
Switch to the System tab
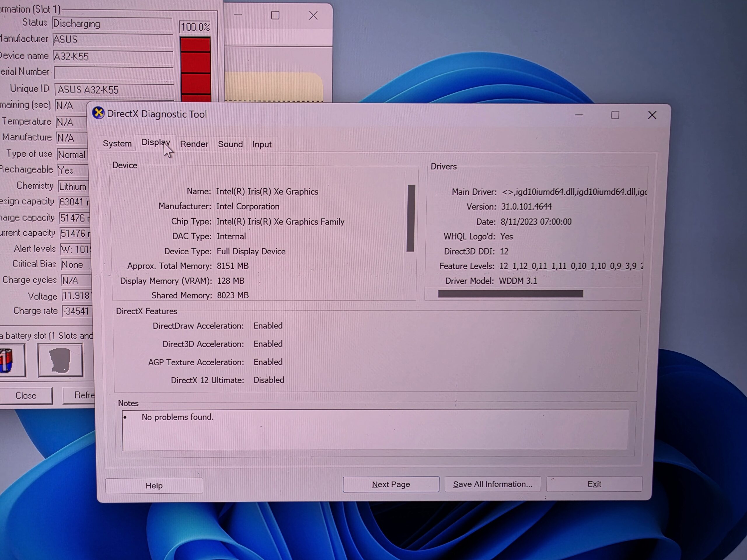117,143
